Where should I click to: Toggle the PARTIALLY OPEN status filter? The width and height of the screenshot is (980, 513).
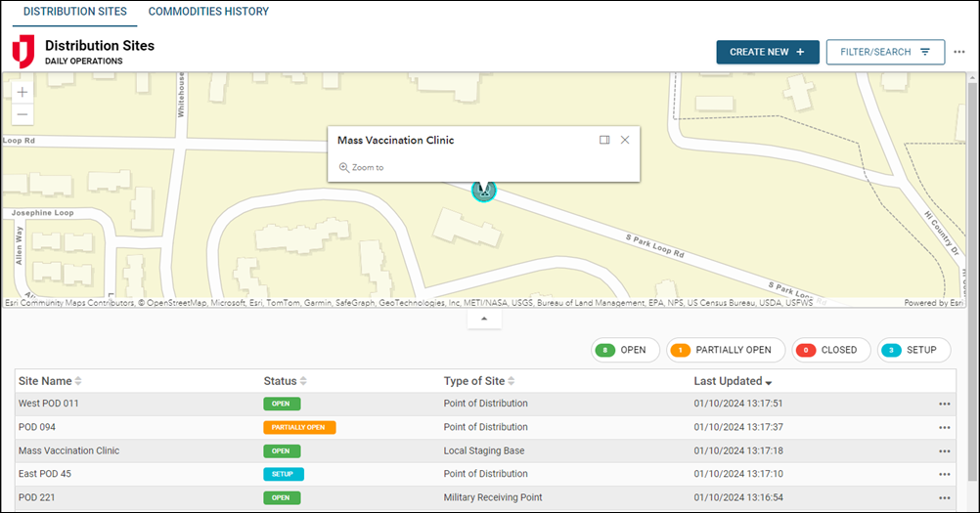click(x=725, y=350)
